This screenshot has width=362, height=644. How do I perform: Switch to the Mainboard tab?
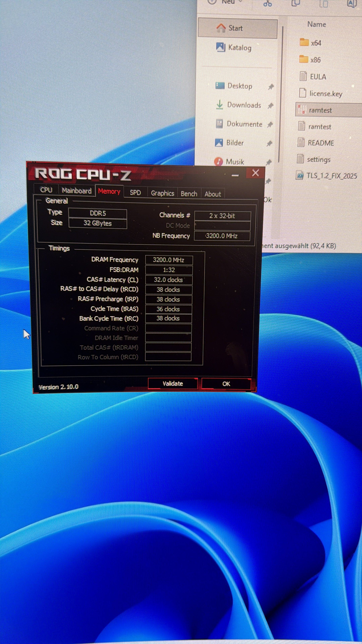pyautogui.click(x=76, y=191)
